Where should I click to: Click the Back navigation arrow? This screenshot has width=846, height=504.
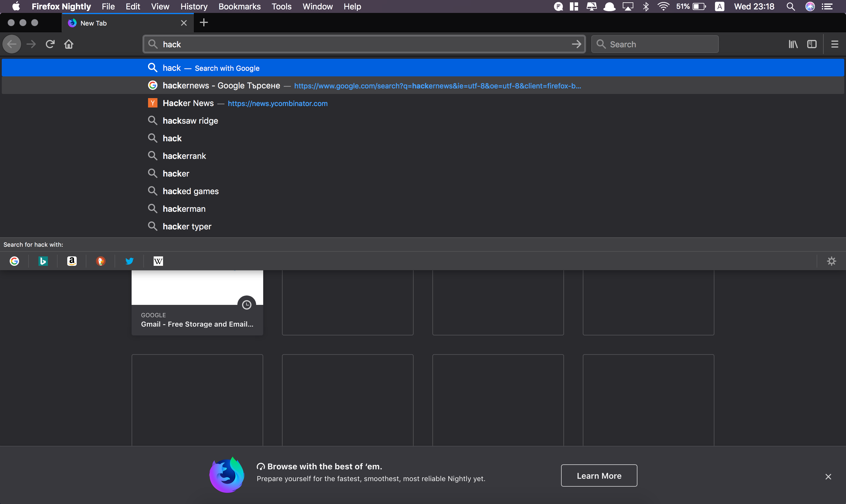(12, 44)
